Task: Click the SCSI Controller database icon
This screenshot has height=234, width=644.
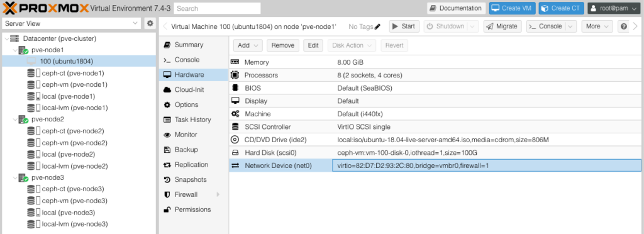Action: click(235, 126)
